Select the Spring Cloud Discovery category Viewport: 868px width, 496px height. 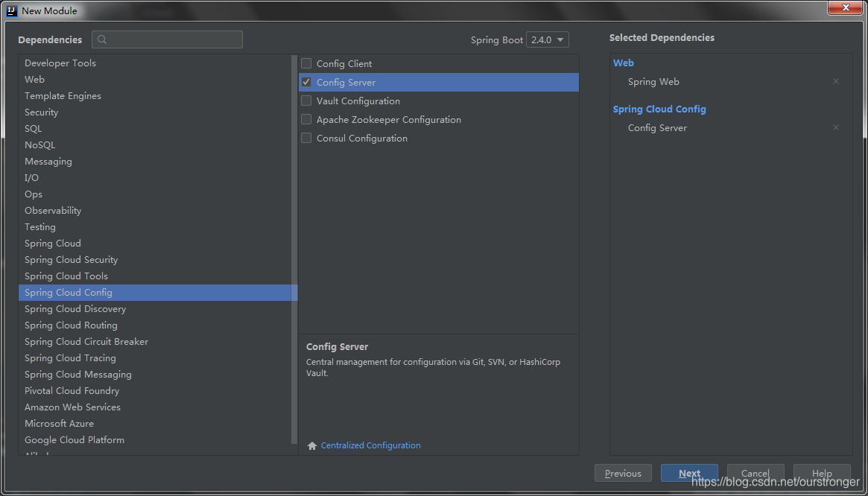[x=158, y=309]
